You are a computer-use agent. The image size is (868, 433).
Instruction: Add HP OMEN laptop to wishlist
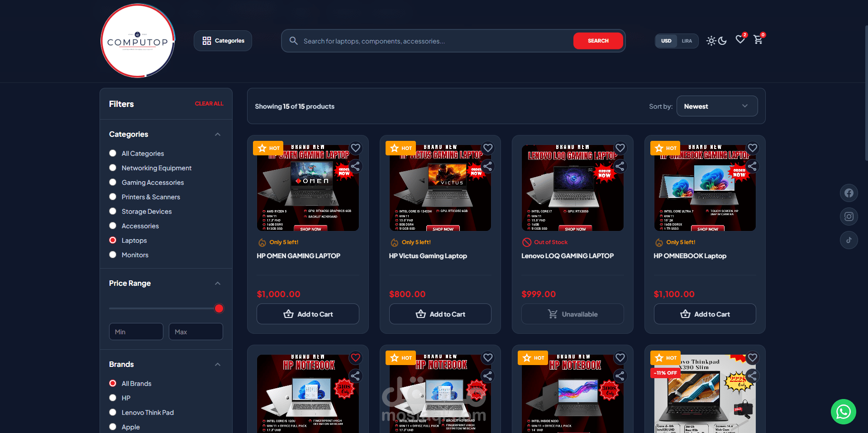[x=356, y=148]
